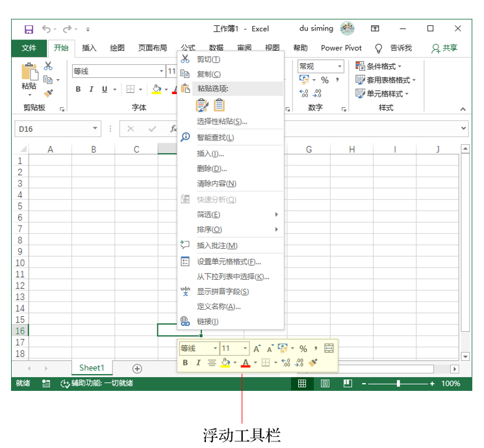
Task: Click center align icon in floating toolbar
Action: coord(212,362)
